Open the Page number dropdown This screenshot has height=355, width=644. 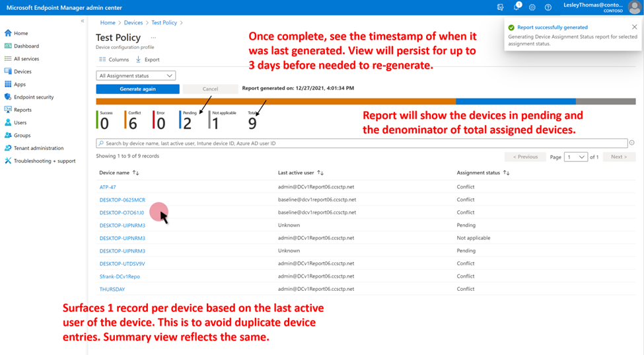click(x=576, y=157)
